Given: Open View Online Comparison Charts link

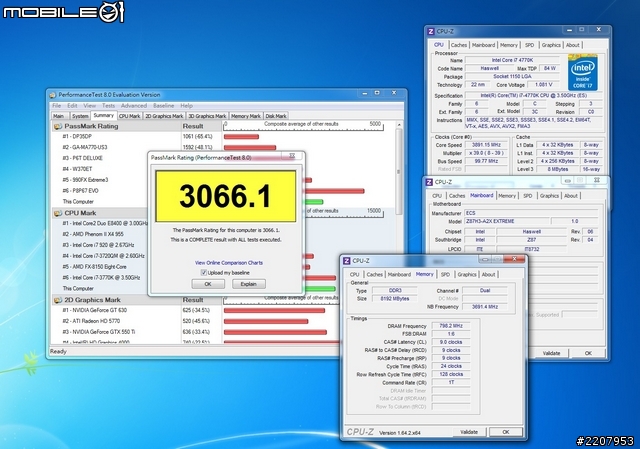Looking at the screenshot, I should pos(229,263).
